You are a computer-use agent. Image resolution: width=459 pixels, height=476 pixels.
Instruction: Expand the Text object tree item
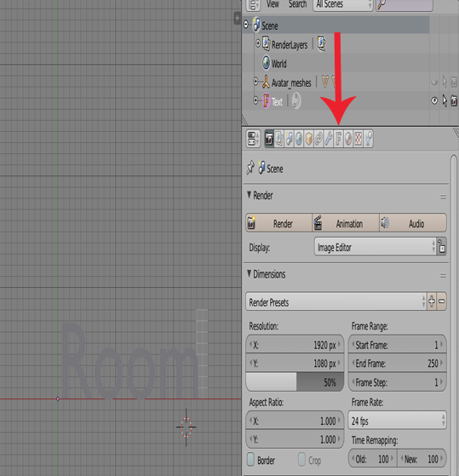click(x=255, y=100)
